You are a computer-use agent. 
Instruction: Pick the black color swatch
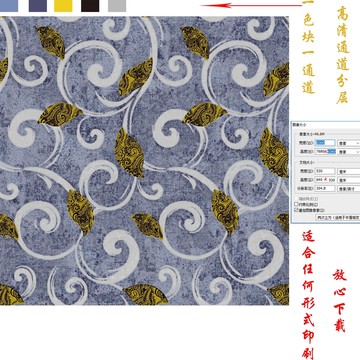pos(90,6)
